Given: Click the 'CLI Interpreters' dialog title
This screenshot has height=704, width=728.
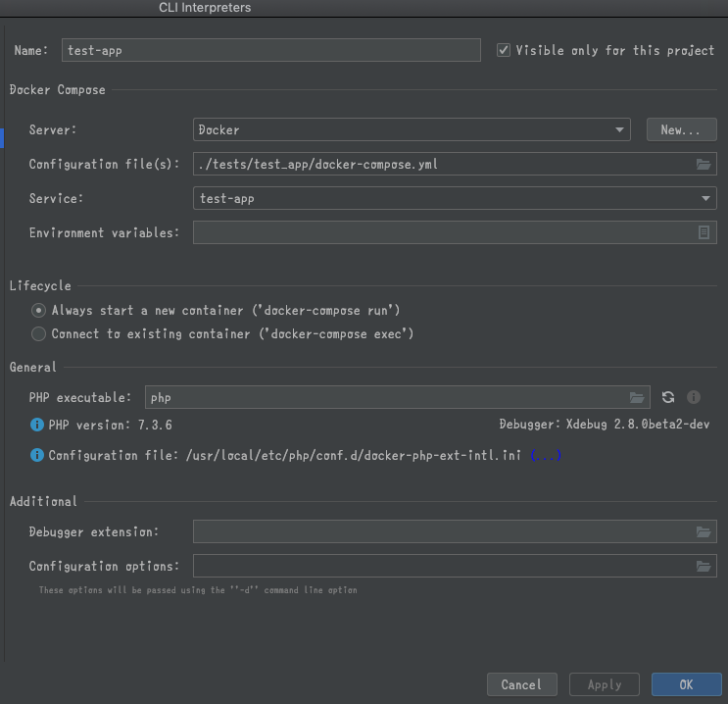Looking at the screenshot, I should point(205,8).
